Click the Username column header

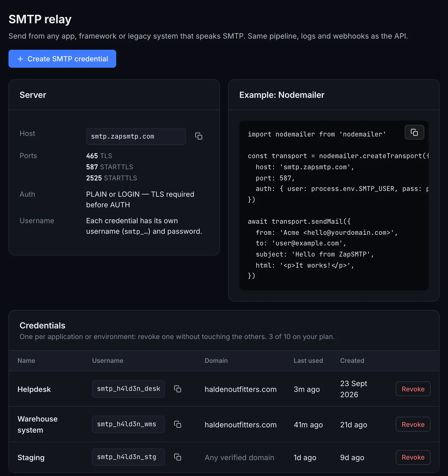coord(108,360)
